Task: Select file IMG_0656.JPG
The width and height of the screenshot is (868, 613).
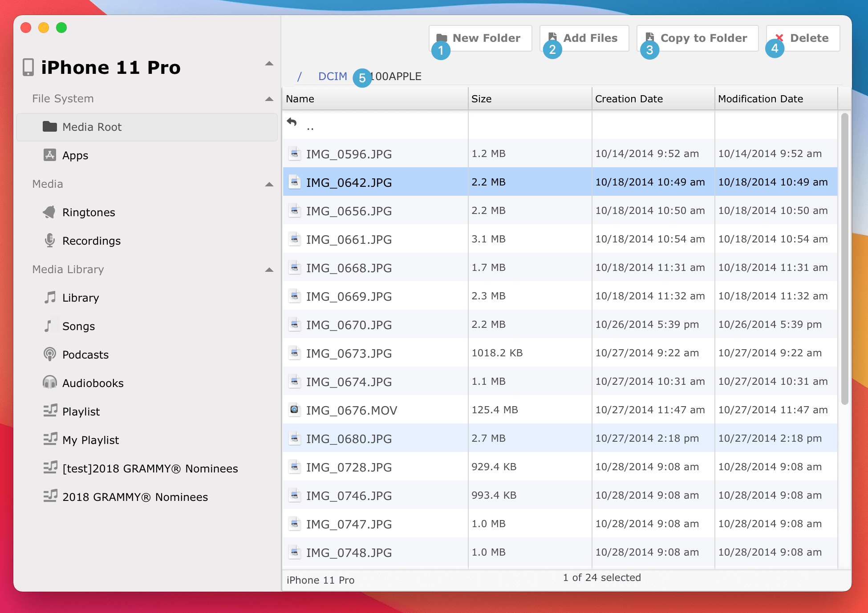Action: click(560, 210)
